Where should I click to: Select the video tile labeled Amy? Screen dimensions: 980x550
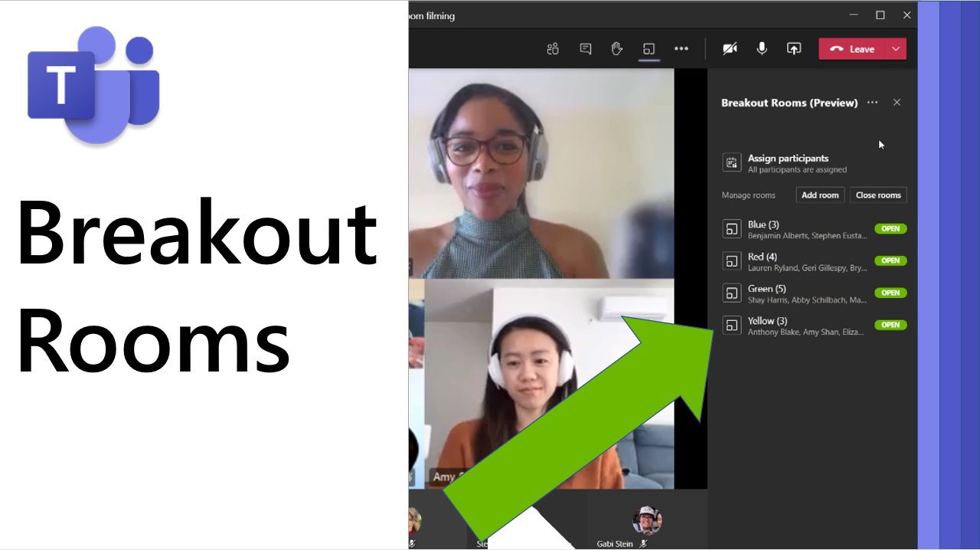coord(549,384)
